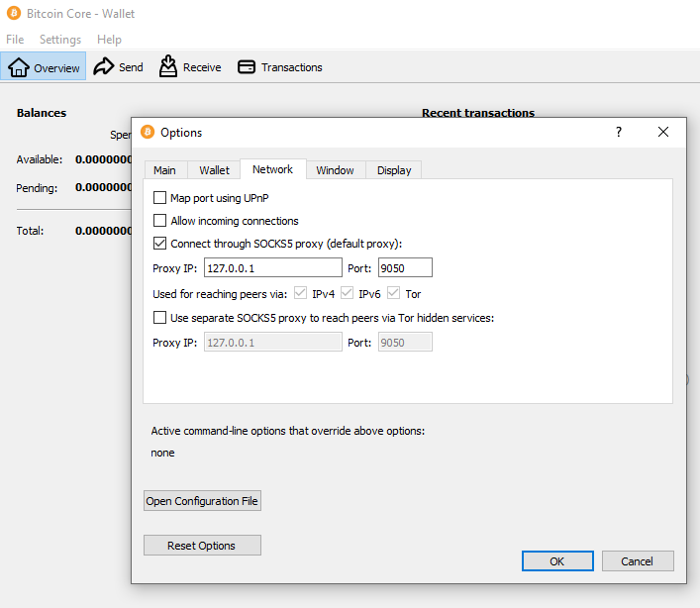Click the IPv6 checkbox

(347, 293)
